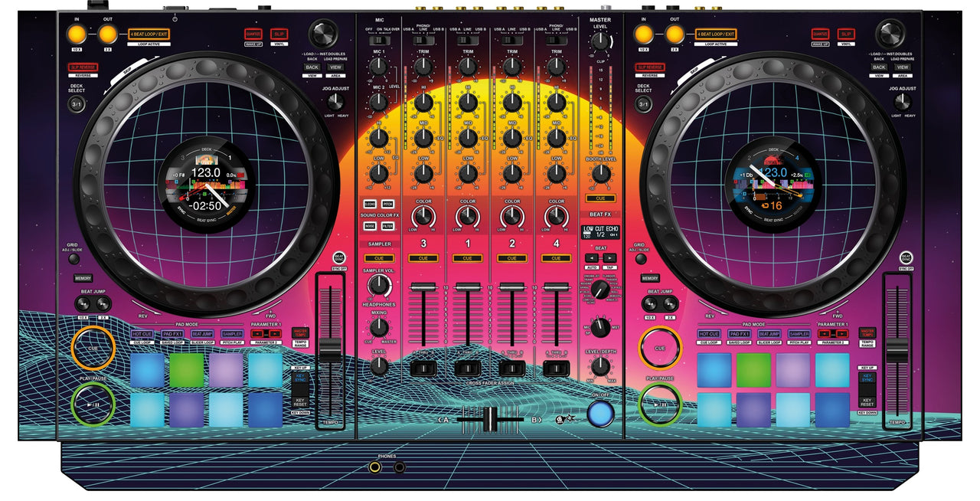Click the left jog wheel center display
Viewport: 980px width, 501px height.
pyautogui.click(x=206, y=184)
